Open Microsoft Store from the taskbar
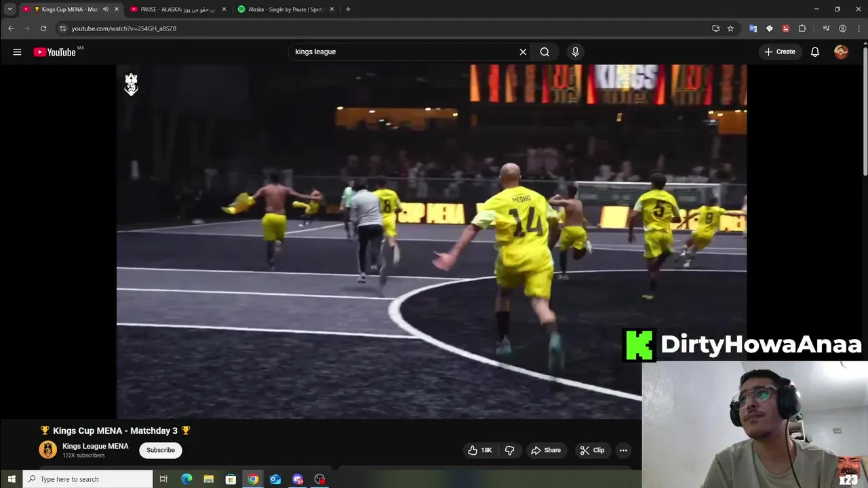The width and height of the screenshot is (868, 488). (231, 479)
